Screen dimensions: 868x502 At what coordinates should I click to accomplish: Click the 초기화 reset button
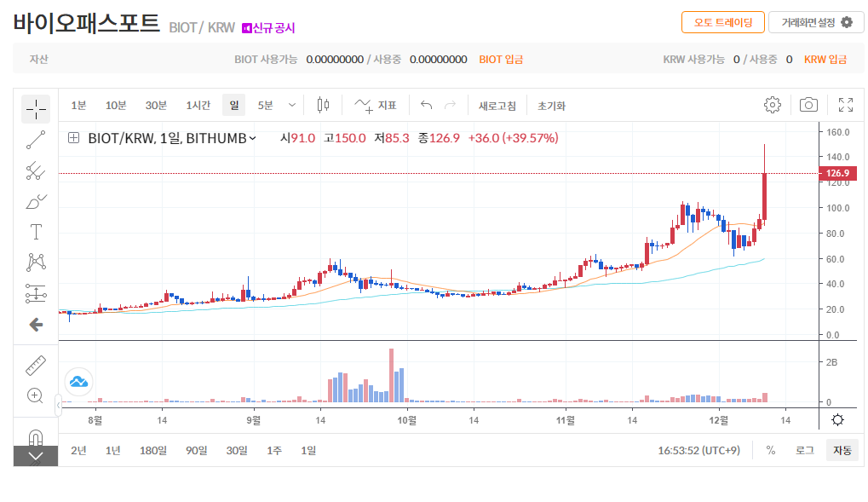tap(551, 106)
